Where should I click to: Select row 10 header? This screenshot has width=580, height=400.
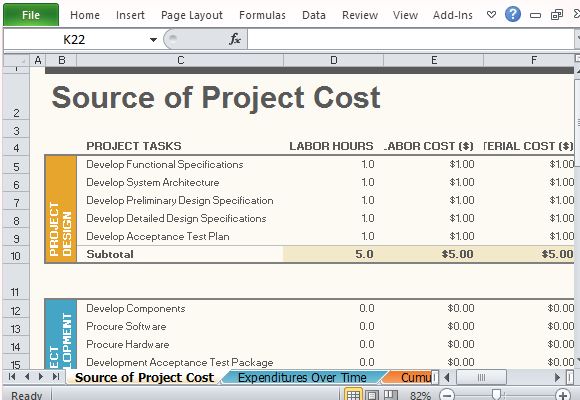tap(16, 255)
